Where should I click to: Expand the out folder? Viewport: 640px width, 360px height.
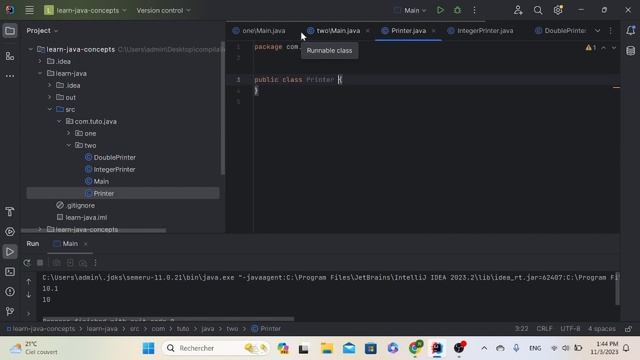point(49,98)
